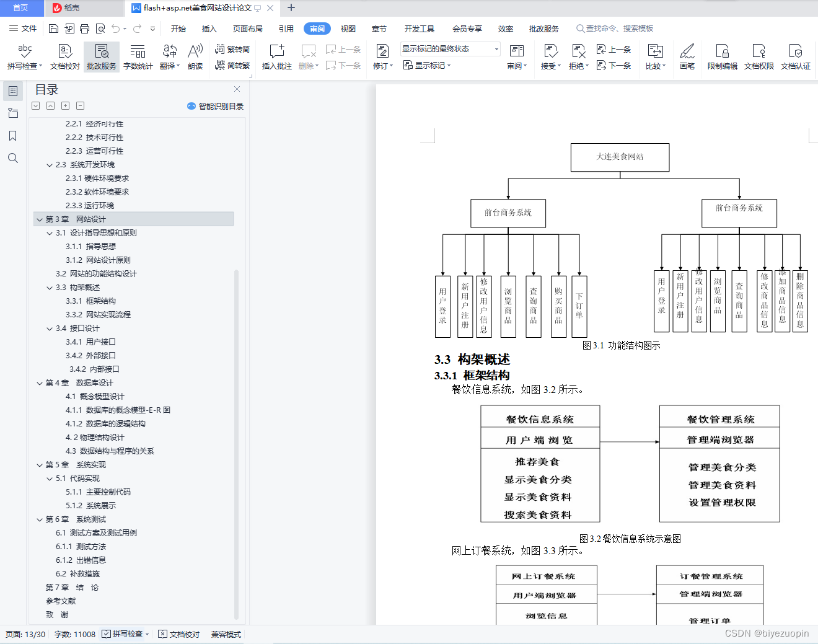The width and height of the screenshot is (818, 644).
Task: Open the 显示标记的最终状态 dropdown
Action: click(x=450, y=49)
